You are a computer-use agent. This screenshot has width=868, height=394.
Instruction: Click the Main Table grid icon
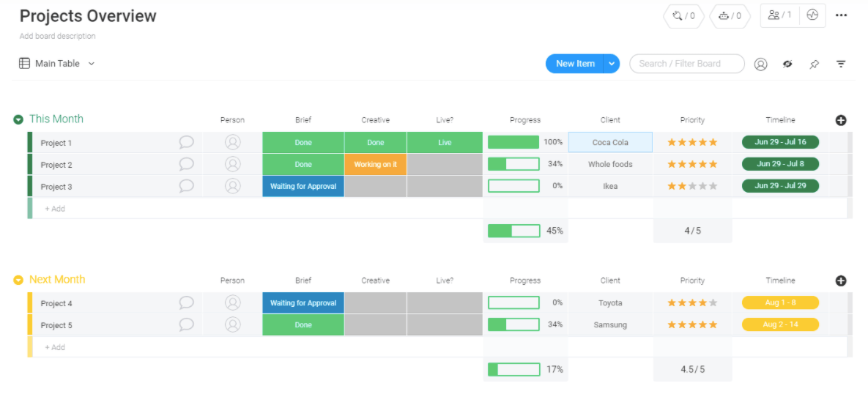tap(24, 63)
